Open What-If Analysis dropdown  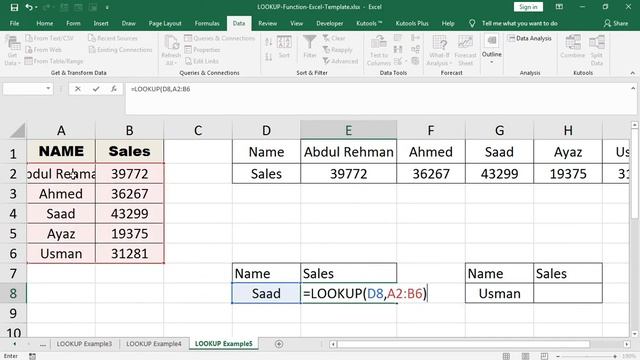(439, 51)
